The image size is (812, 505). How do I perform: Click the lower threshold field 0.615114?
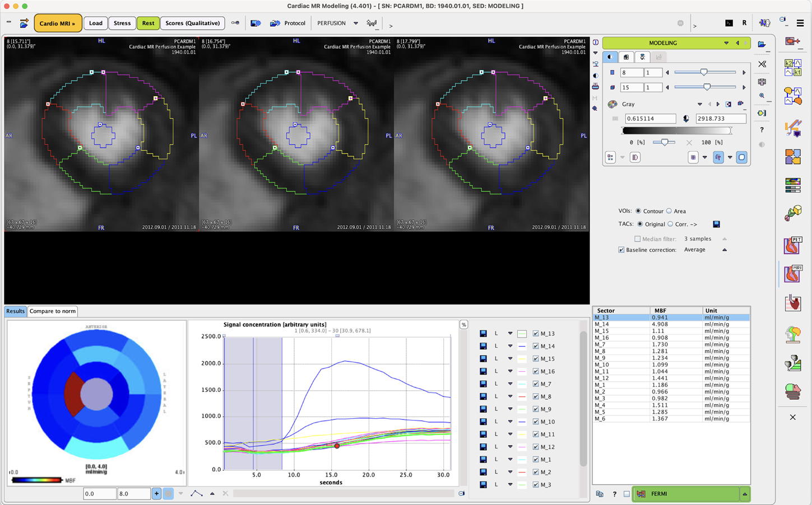click(x=651, y=119)
